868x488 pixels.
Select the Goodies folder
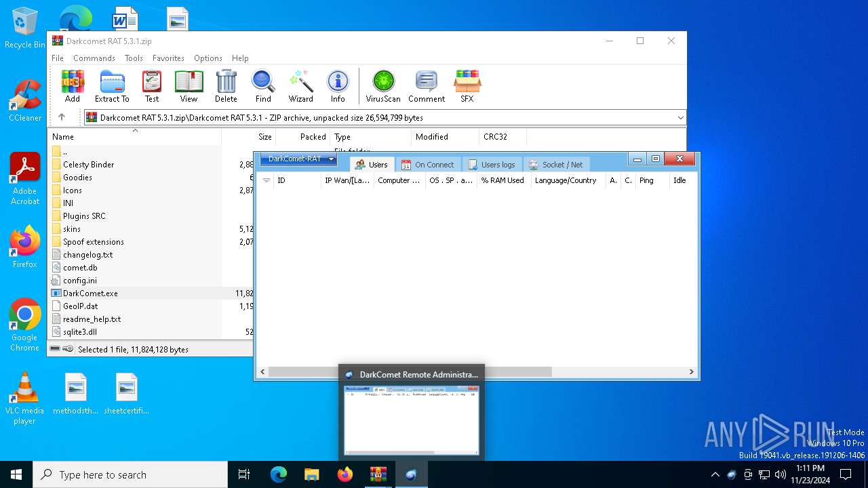[x=77, y=178]
